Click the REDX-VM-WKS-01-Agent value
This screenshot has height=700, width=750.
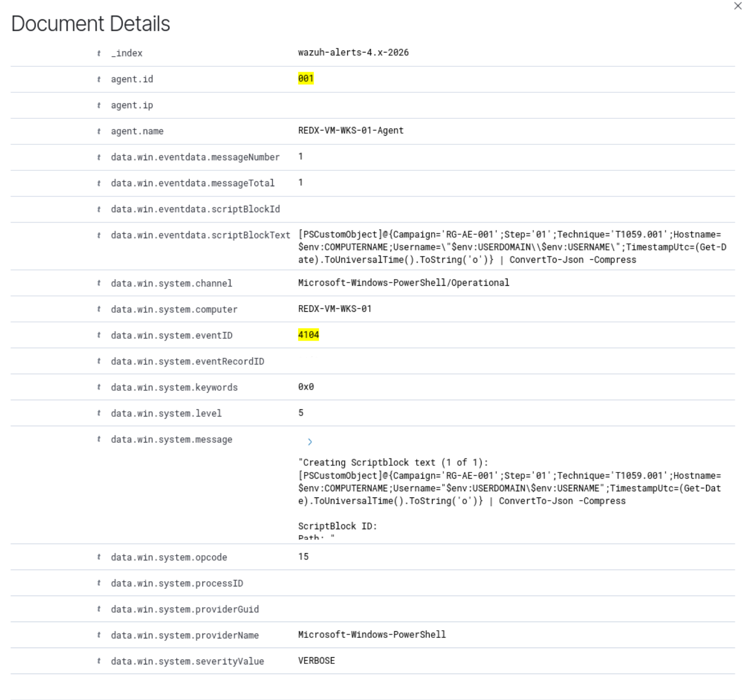[351, 130]
